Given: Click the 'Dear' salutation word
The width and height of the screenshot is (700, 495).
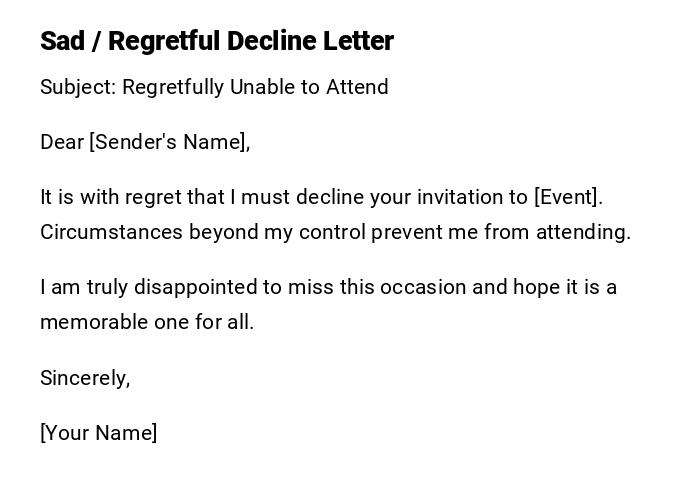Looking at the screenshot, I should coord(62,142).
